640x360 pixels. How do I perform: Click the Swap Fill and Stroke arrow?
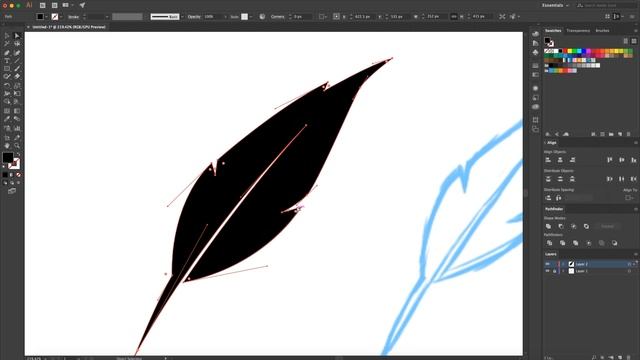click(18, 155)
